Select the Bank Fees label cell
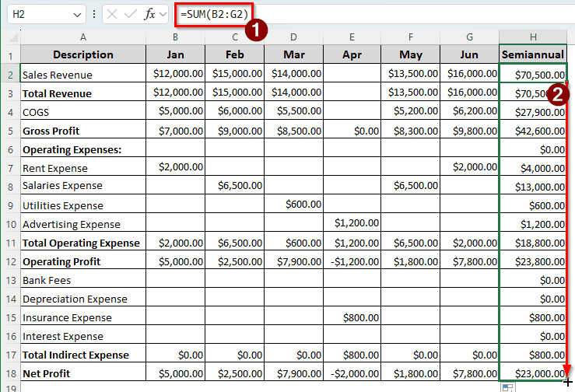 click(83, 278)
